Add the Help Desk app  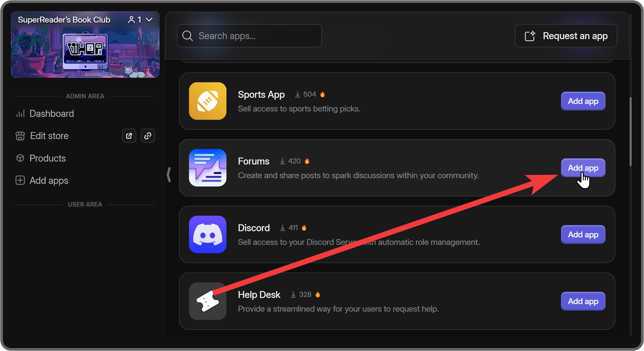point(583,301)
